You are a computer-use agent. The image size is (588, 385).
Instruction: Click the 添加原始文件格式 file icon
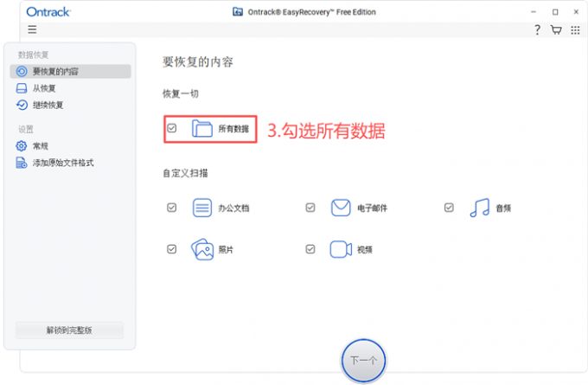click(x=22, y=163)
